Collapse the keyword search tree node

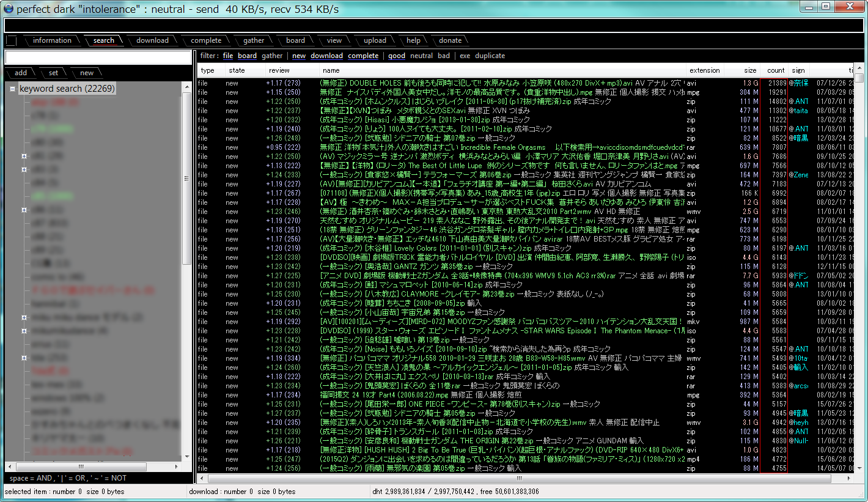12,89
